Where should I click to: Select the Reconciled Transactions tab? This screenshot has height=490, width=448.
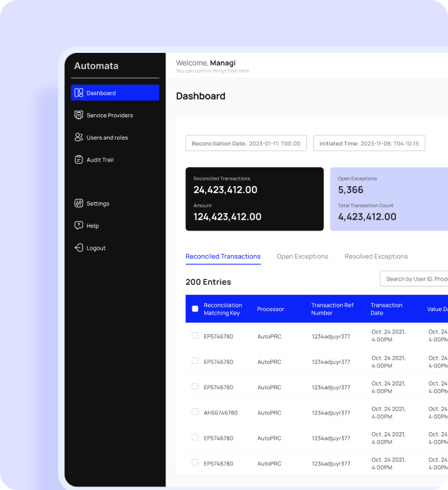pyautogui.click(x=223, y=257)
